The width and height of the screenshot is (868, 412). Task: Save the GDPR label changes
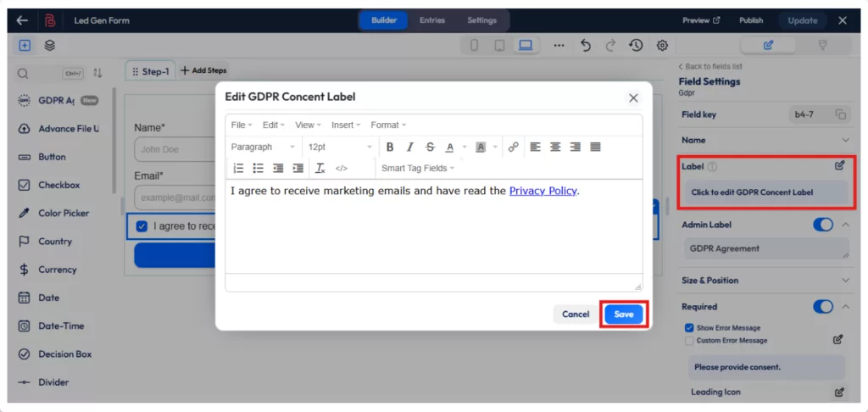point(623,314)
